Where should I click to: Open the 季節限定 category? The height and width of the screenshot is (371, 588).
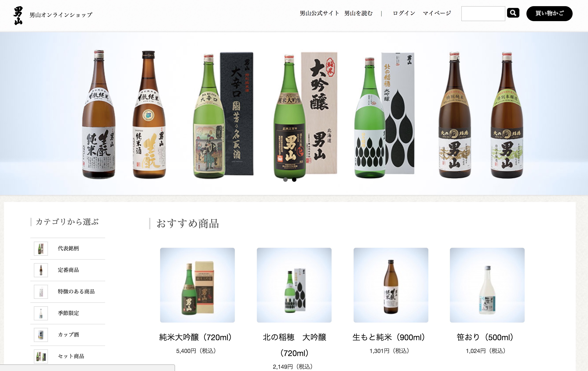click(68, 313)
